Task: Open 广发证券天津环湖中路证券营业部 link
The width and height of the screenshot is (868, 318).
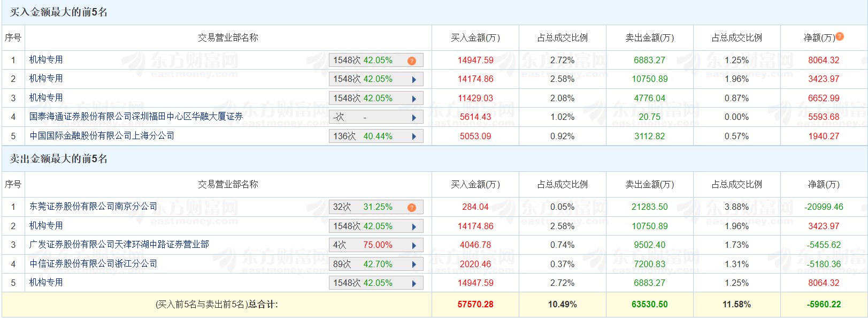Action: coord(119,245)
